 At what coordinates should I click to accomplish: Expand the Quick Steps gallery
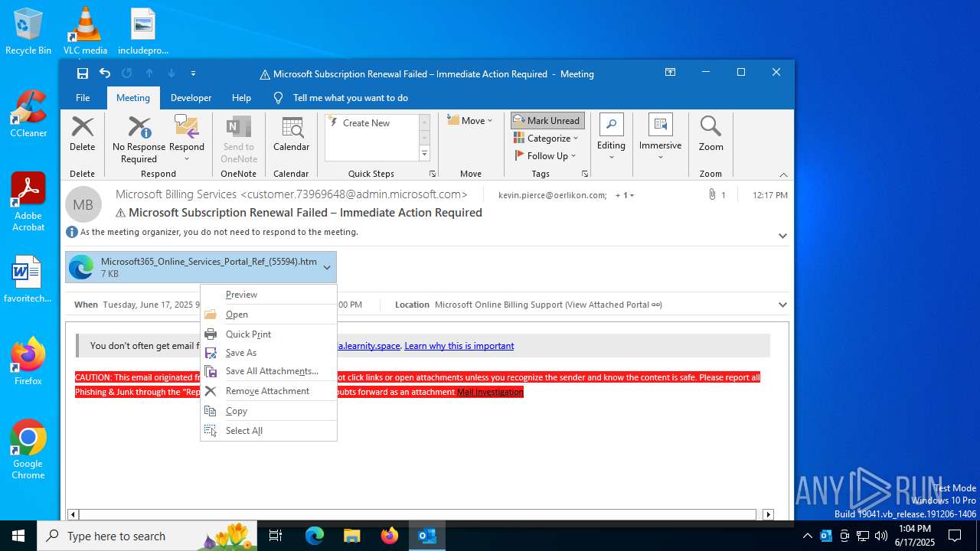(424, 154)
